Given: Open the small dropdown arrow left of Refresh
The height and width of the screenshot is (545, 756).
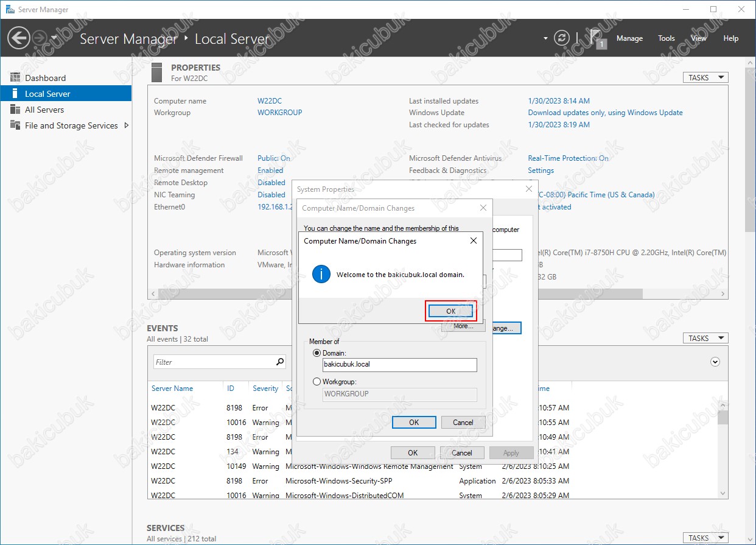Looking at the screenshot, I should click(x=545, y=38).
